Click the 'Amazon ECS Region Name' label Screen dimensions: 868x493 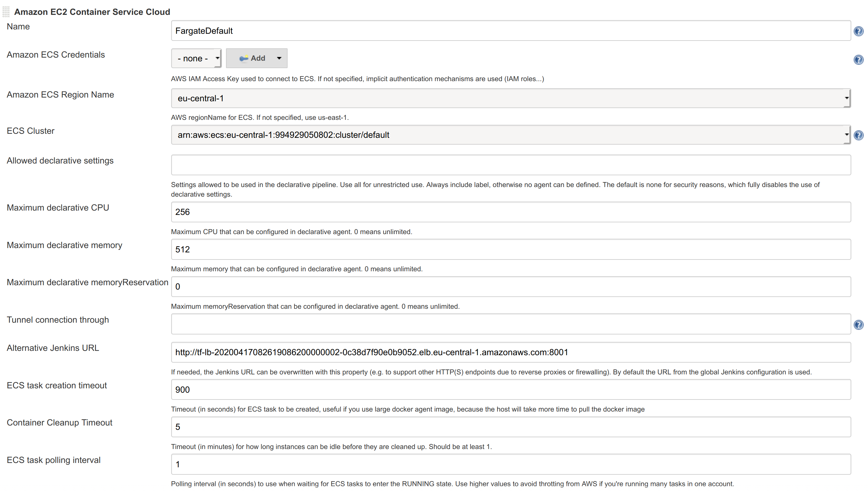tap(60, 94)
